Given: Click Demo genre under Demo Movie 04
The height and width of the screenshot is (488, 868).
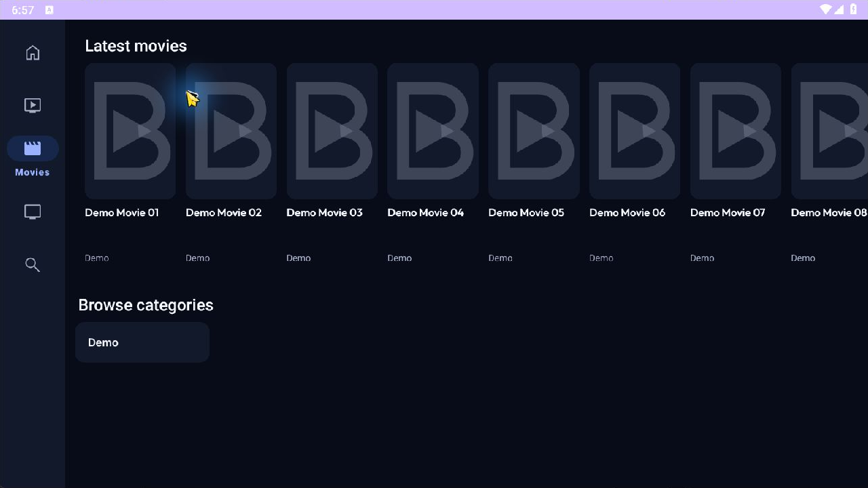Looking at the screenshot, I should click(x=399, y=258).
